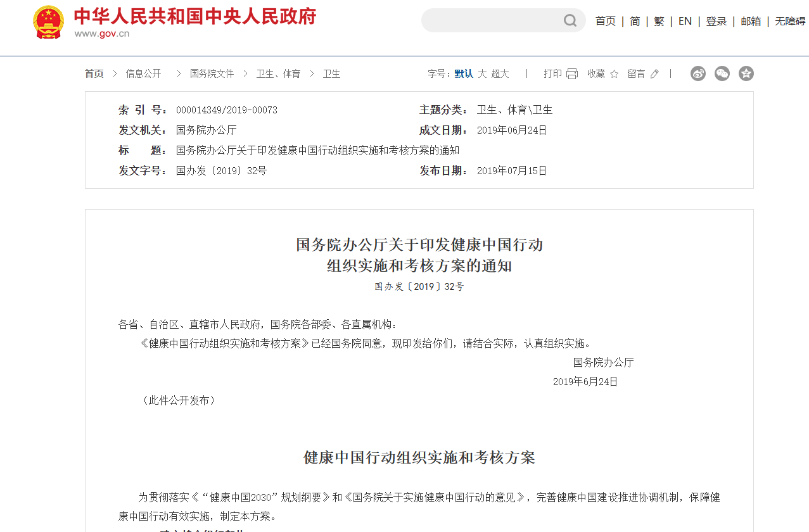Viewport: 809px width, 532px height.
Task: Set font size to 默认
Action: click(x=464, y=74)
